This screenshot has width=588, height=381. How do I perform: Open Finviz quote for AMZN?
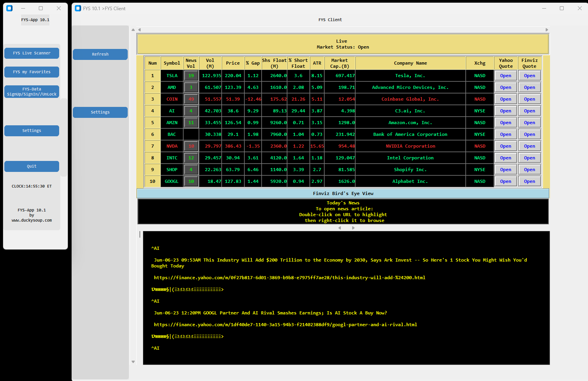click(529, 123)
